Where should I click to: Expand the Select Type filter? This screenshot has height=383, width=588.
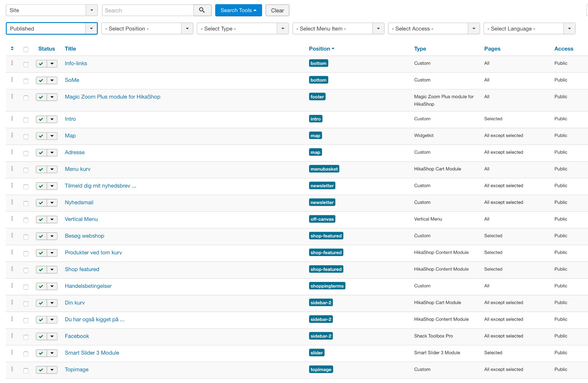coord(242,29)
